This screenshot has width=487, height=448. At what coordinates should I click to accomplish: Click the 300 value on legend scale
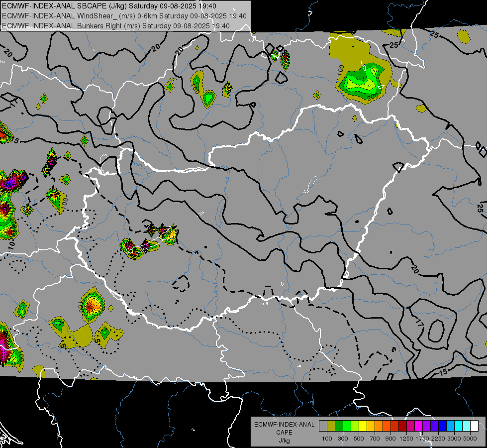(x=343, y=439)
